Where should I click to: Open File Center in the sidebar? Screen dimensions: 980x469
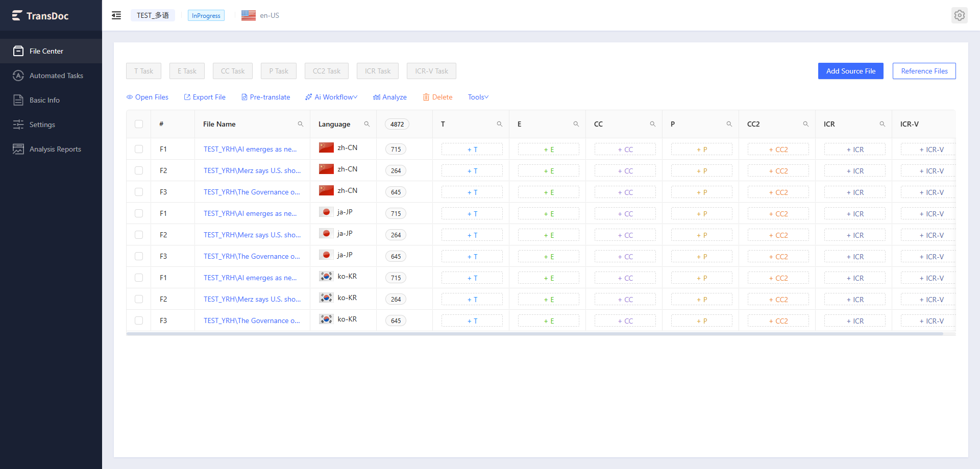pyautogui.click(x=51, y=51)
